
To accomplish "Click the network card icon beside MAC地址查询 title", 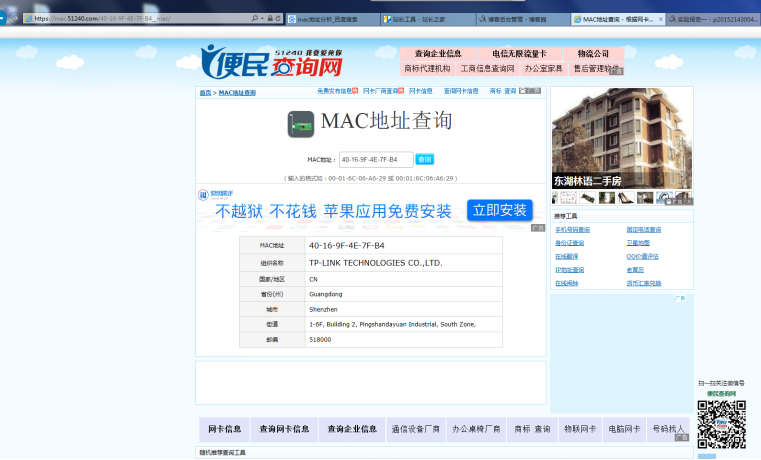I will pyautogui.click(x=300, y=124).
